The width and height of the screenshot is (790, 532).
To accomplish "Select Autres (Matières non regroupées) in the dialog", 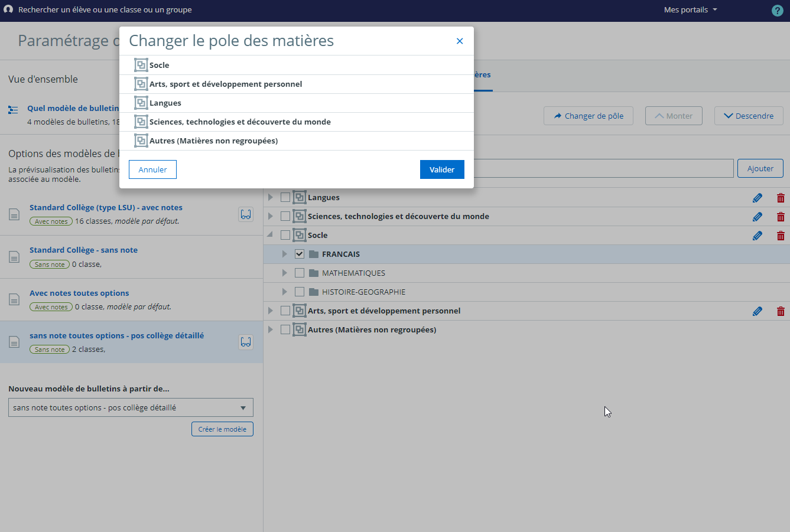I will click(x=213, y=141).
